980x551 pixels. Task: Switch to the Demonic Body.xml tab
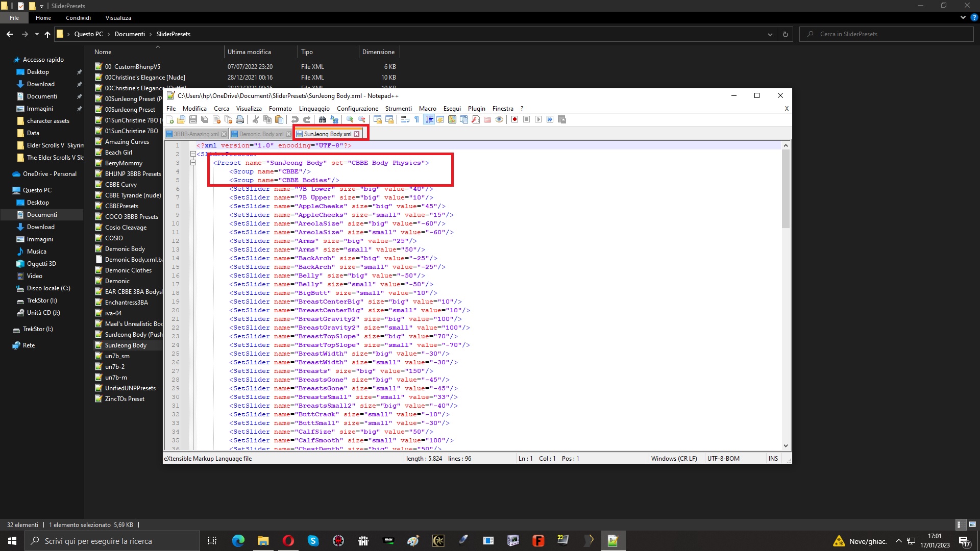261,134
